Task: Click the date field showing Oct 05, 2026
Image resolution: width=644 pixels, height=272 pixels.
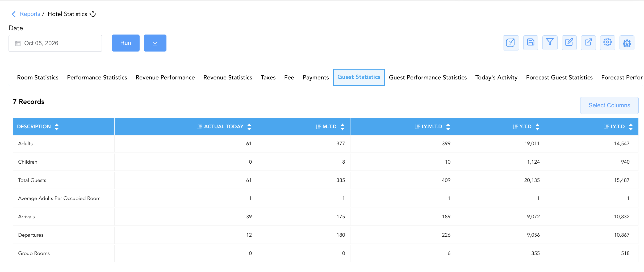Action: pyautogui.click(x=55, y=43)
